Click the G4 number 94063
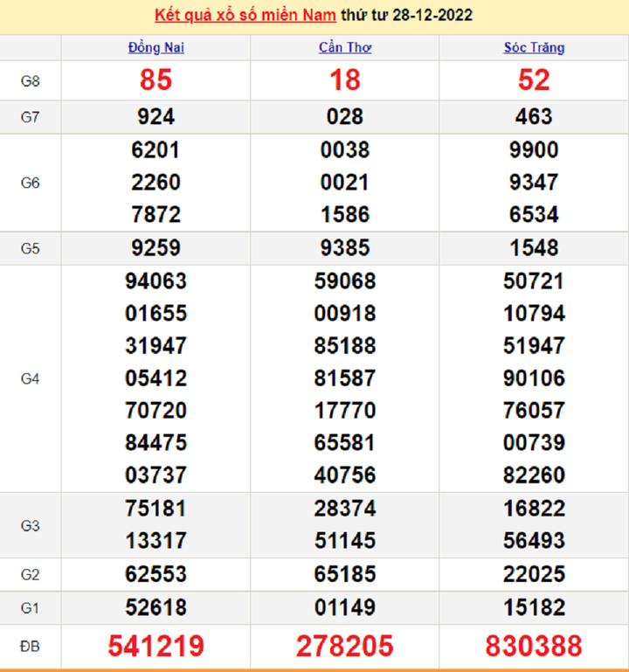629x672 pixels. pyautogui.click(x=156, y=281)
